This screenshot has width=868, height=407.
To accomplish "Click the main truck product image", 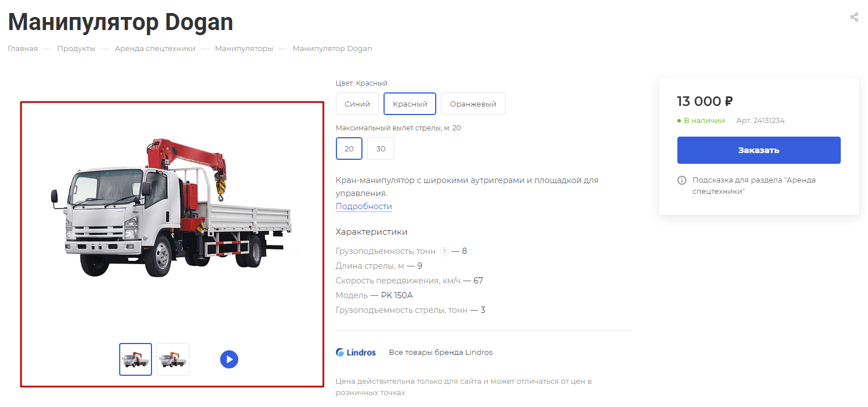I will (172, 207).
